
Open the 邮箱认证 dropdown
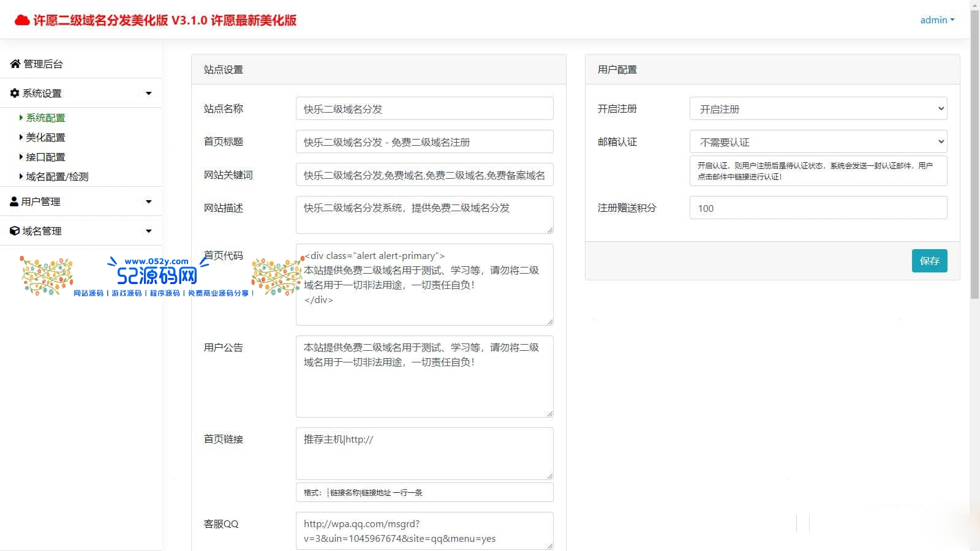pyautogui.click(x=818, y=141)
